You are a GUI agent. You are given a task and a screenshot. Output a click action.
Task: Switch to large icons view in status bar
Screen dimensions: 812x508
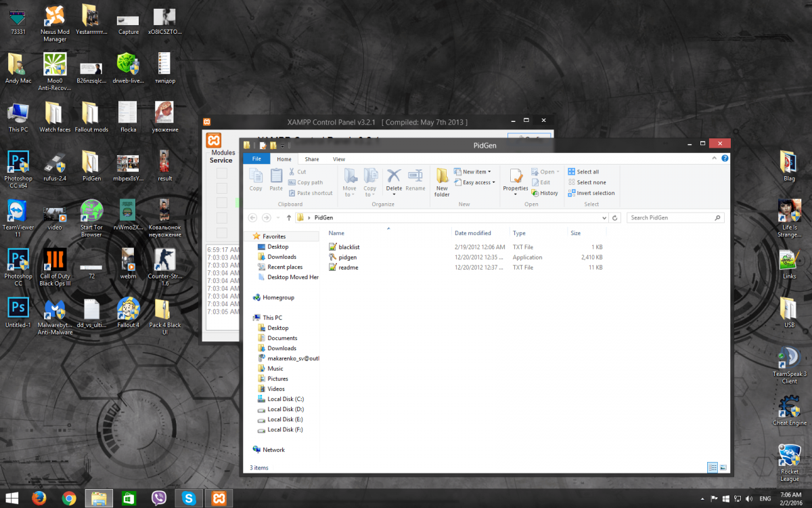click(723, 467)
